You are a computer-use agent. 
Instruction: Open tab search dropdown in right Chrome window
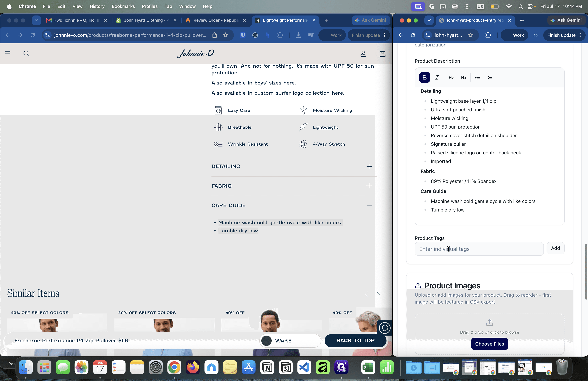pyautogui.click(x=429, y=20)
